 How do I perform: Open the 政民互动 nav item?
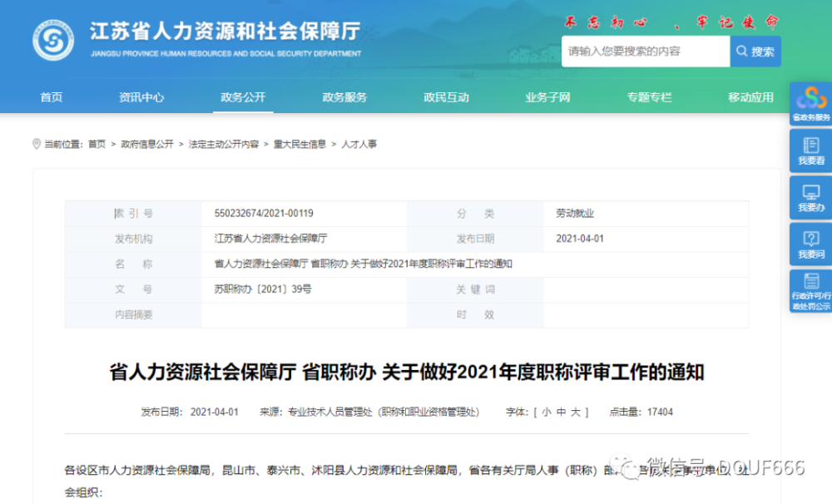pyautogui.click(x=446, y=97)
